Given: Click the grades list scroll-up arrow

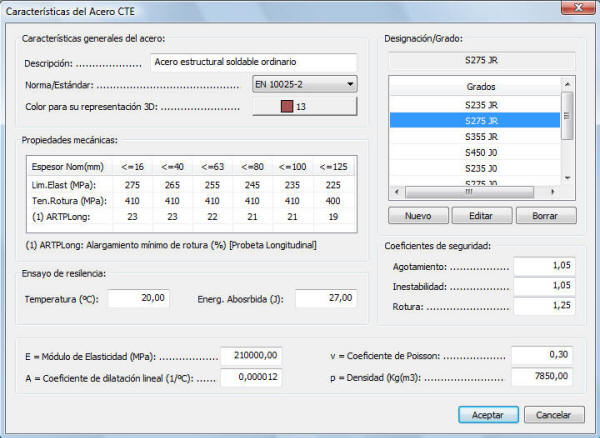Looking at the screenshot, I should coord(567,84).
